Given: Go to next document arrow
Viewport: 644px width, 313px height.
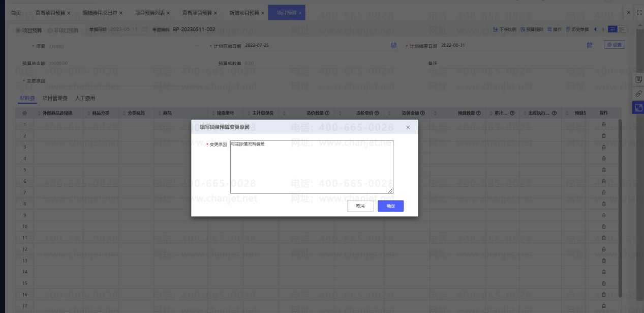Looking at the screenshot, I should click(x=604, y=30).
